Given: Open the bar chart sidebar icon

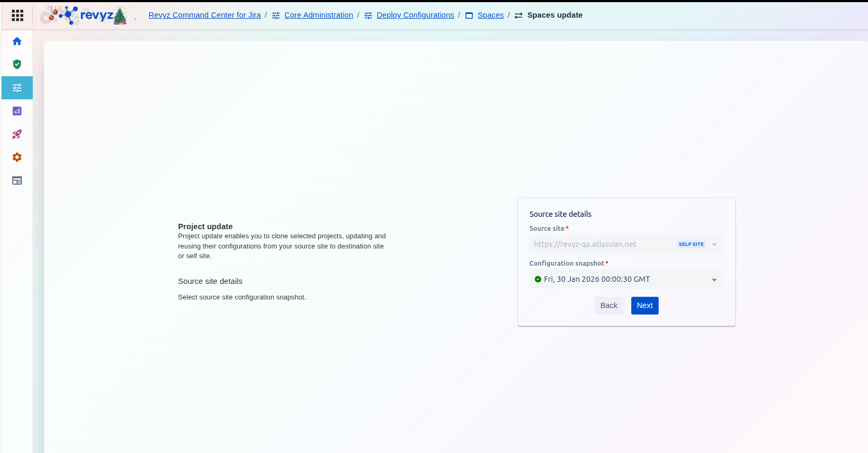Looking at the screenshot, I should pyautogui.click(x=17, y=111).
